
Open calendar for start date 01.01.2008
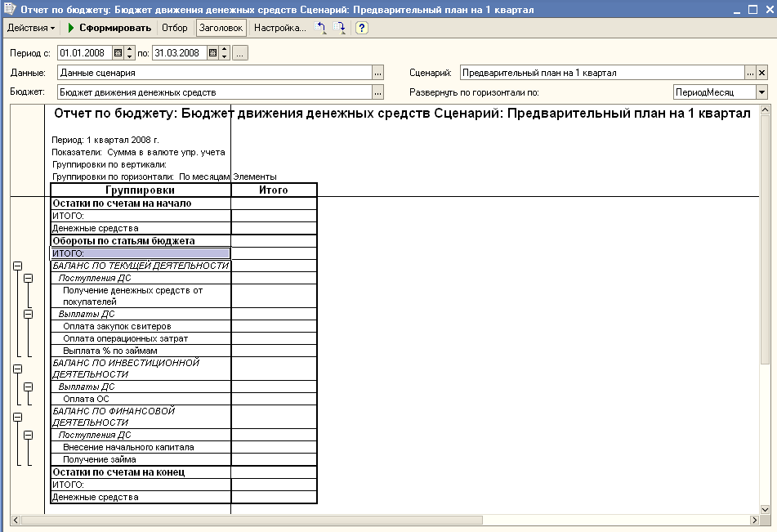pos(118,53)
